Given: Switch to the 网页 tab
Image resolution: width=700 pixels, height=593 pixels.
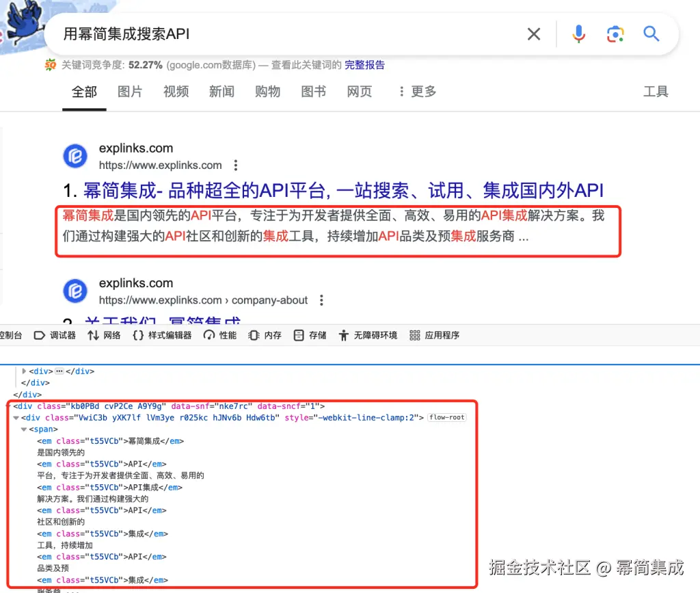Looking at the screenshot, I should coord(360,92).
